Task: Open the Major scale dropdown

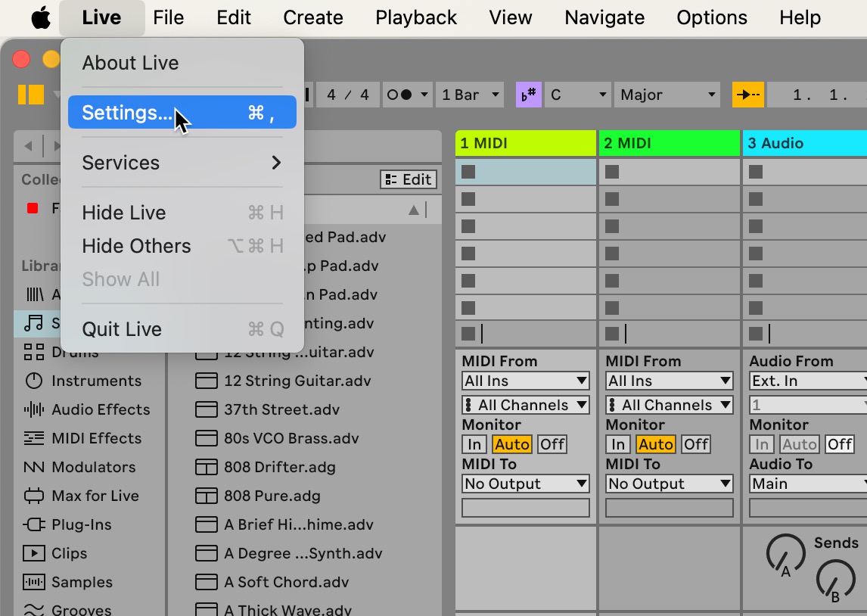Action: click(667, 95)
